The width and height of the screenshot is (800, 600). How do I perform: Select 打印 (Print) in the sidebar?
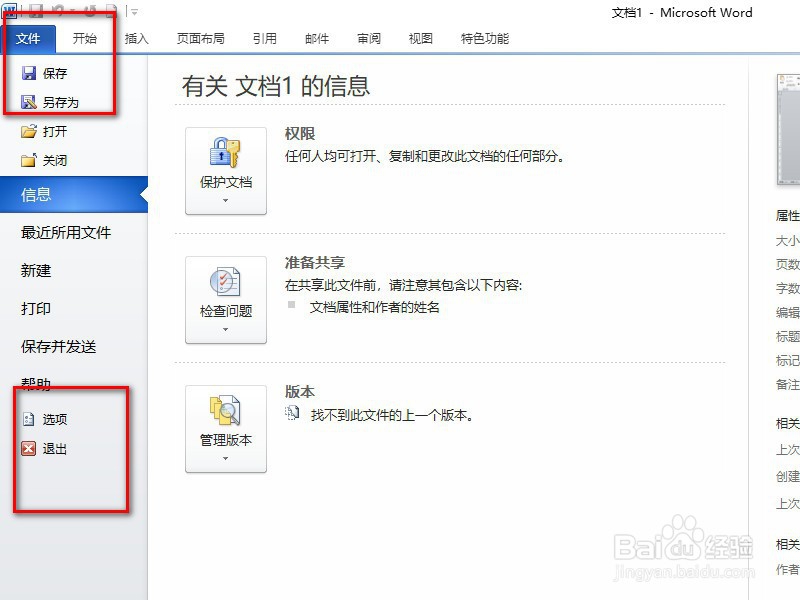(36, 309)
